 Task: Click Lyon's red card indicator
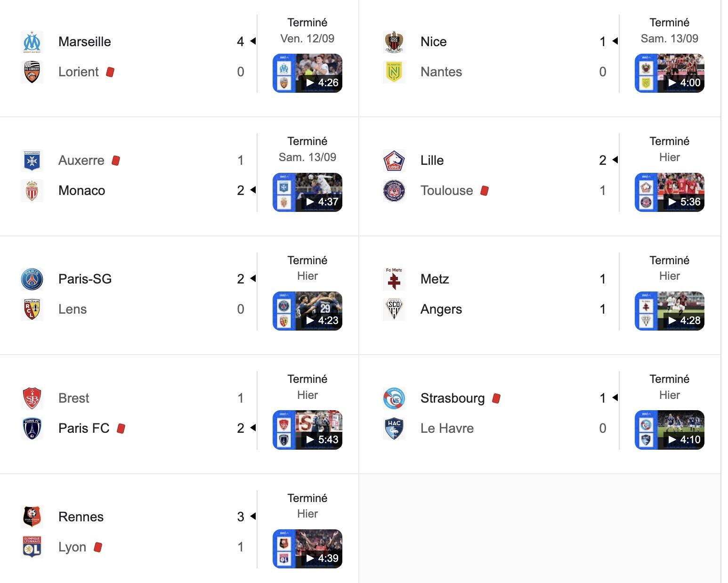tap(98, 547)
